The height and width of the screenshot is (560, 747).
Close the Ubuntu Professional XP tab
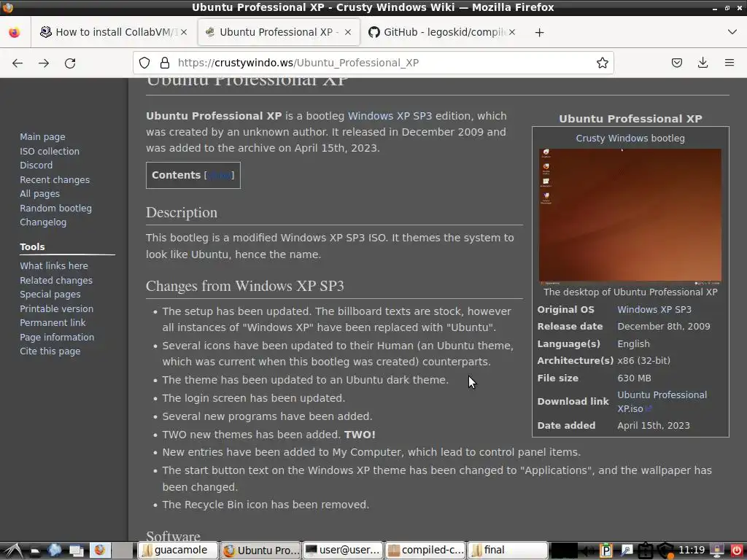coord(348,32)
